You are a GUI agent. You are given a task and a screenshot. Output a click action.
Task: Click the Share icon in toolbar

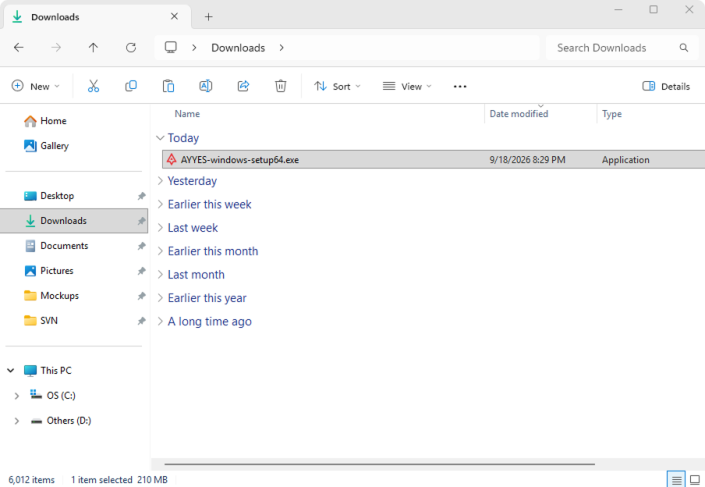pyautogui.click(x=243, y=86)
